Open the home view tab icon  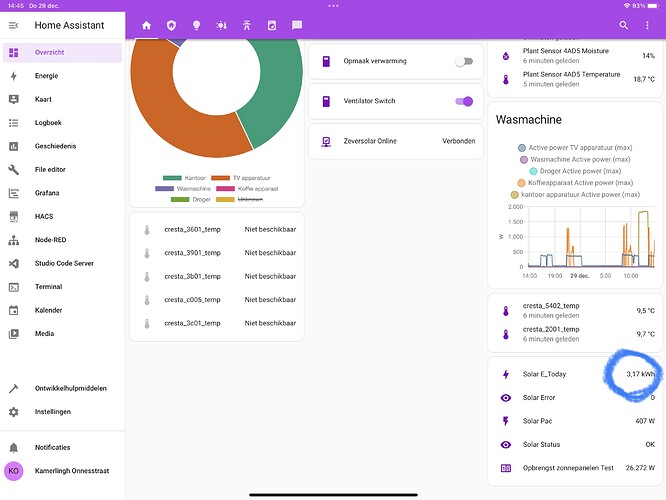coord(146,25)
